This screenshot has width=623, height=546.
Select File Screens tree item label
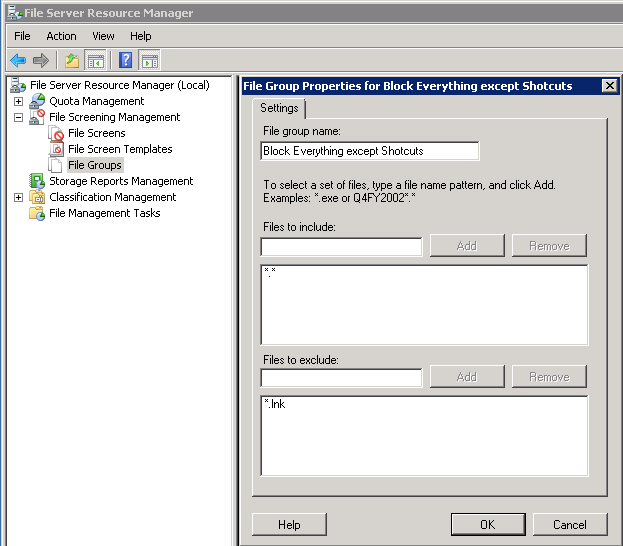pos(97,133)
